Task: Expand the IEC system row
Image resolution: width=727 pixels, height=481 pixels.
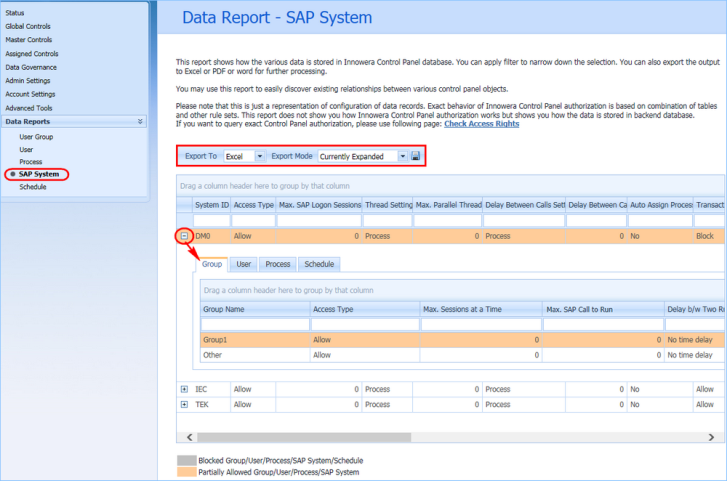Action: click(x=185, y=389)
